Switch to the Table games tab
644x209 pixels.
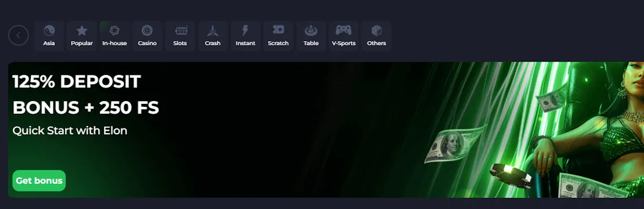311,36
